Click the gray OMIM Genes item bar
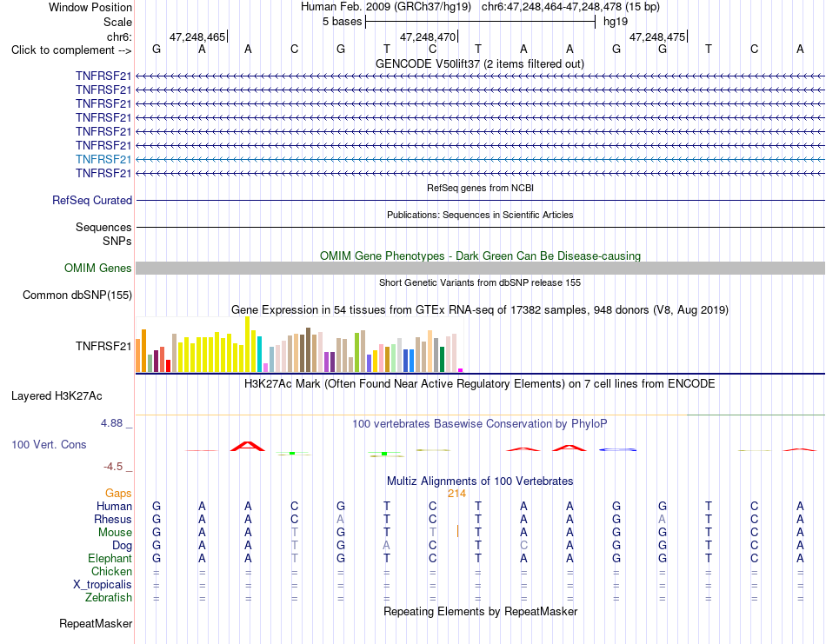Viewport: 826px width, 644px height. (x=480, y=268)
